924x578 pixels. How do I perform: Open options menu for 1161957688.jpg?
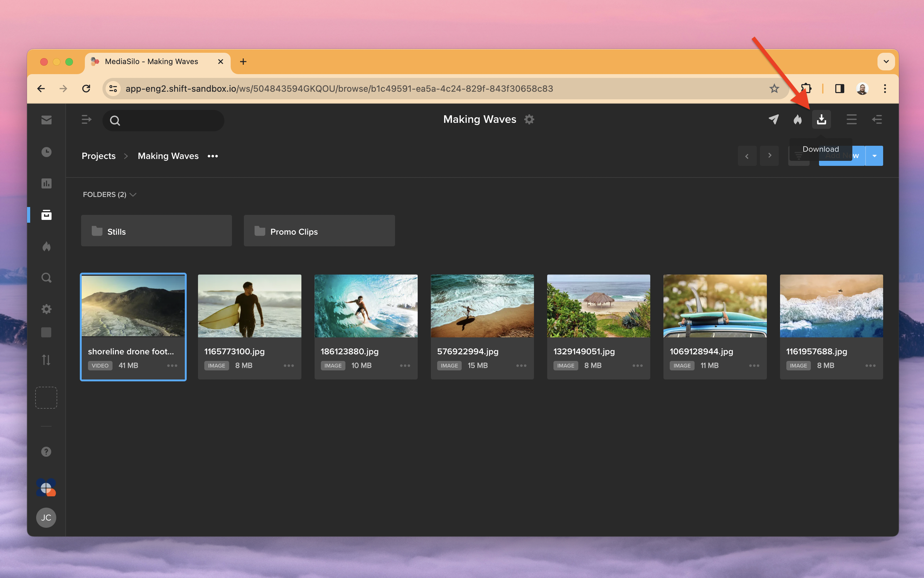tap(871, 365)
